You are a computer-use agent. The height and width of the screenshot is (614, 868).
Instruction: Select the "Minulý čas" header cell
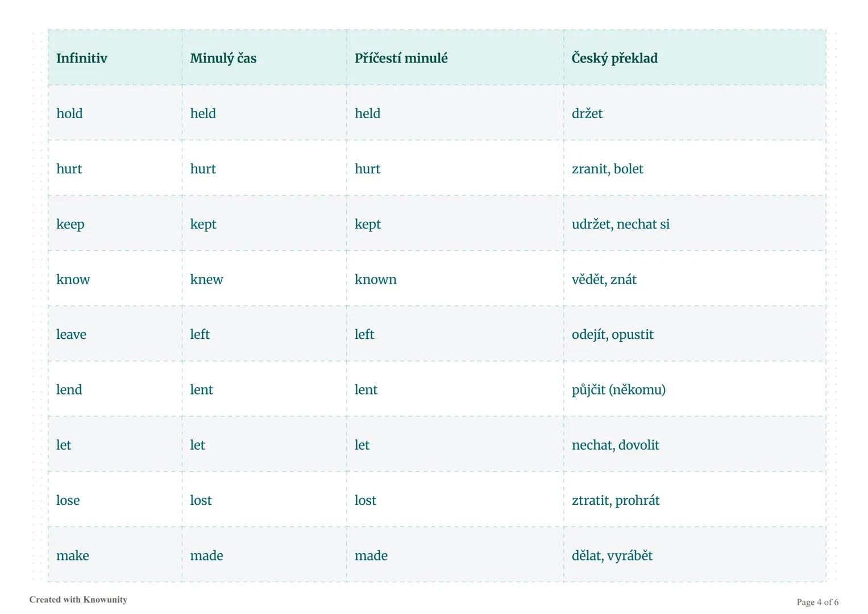pyautogui.click(x=223, y=58)
